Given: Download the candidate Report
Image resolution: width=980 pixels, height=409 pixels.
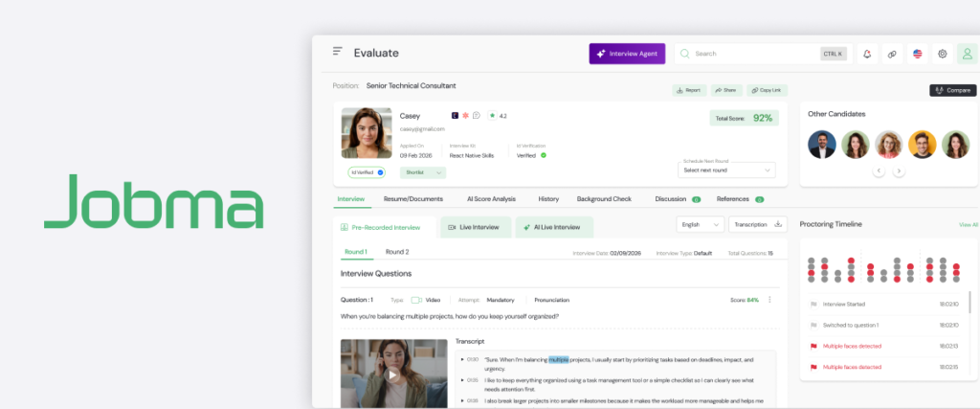Looking at the screenshot, I should click(x=689, y=90).
